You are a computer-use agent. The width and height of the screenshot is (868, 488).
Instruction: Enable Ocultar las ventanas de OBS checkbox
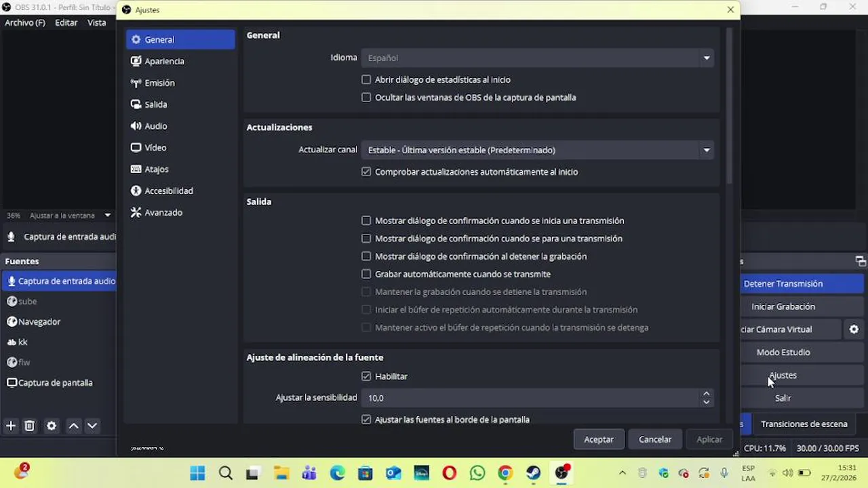point(366,98)
